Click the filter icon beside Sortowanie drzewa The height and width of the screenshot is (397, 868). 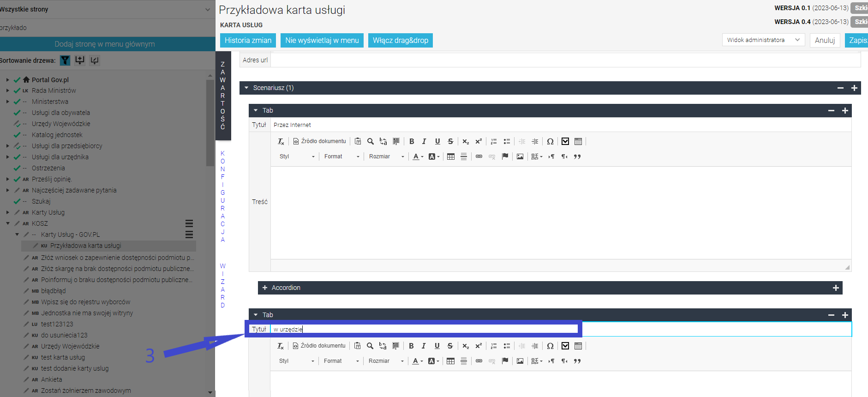(x=65, y=60)
